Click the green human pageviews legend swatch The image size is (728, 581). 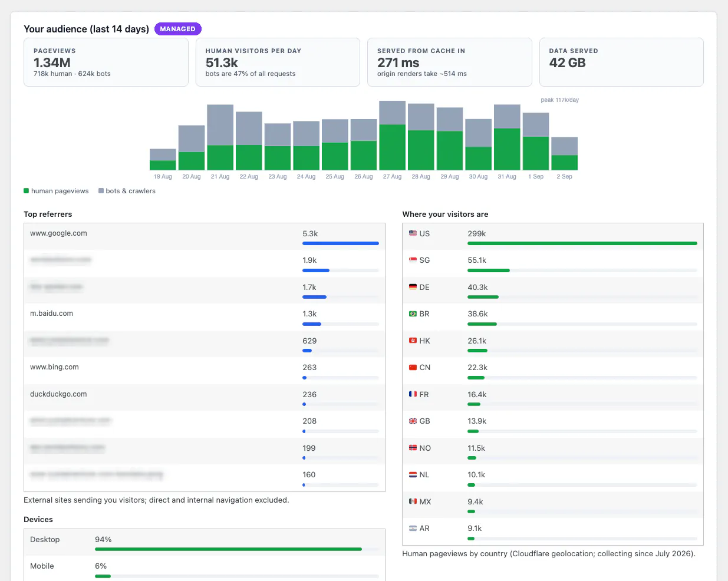point(26,191)
